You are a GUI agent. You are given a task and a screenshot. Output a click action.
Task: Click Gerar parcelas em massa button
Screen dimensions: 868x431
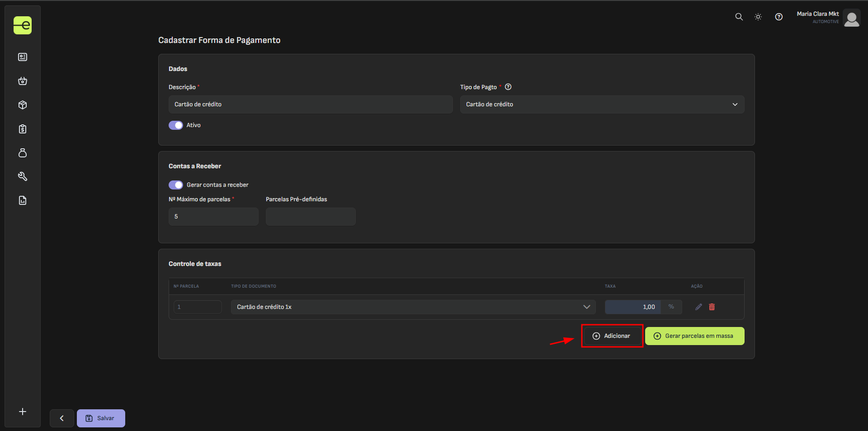[694, 336]
